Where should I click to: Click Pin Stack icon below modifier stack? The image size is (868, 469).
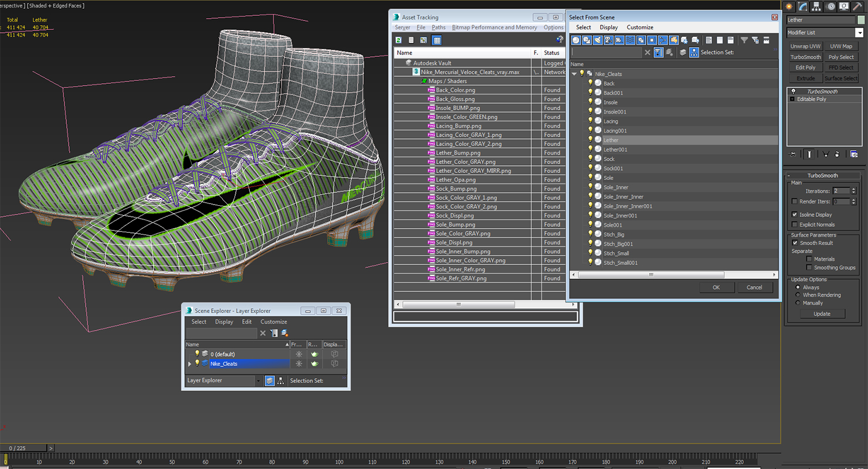[792, 154]
